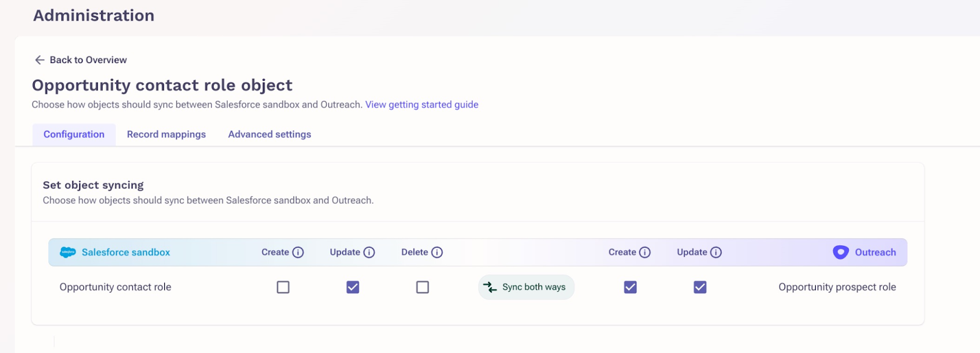Open info icon beside Salesforce Update
Image resolution: width=980 pixels, height=353 pixels.
point(369,252)
